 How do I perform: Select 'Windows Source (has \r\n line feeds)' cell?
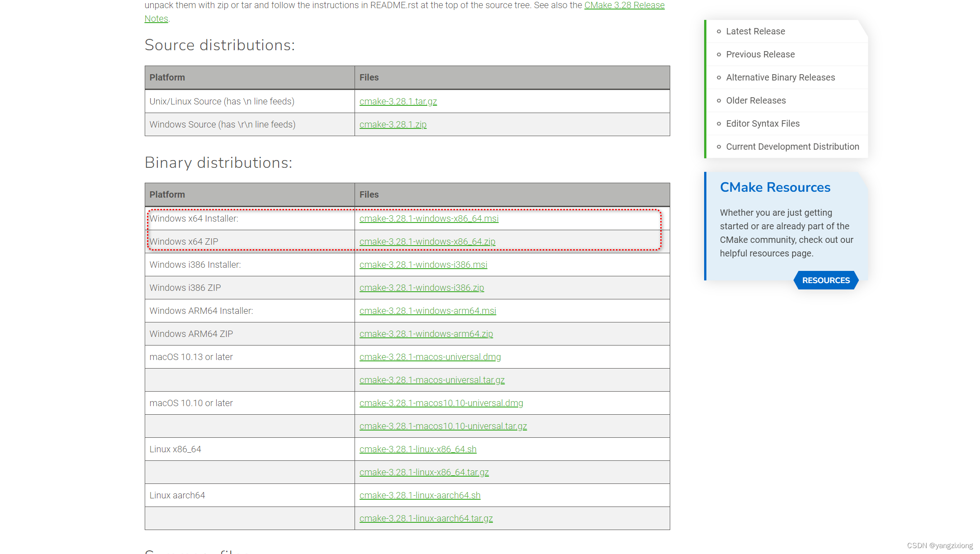point(250,124)
